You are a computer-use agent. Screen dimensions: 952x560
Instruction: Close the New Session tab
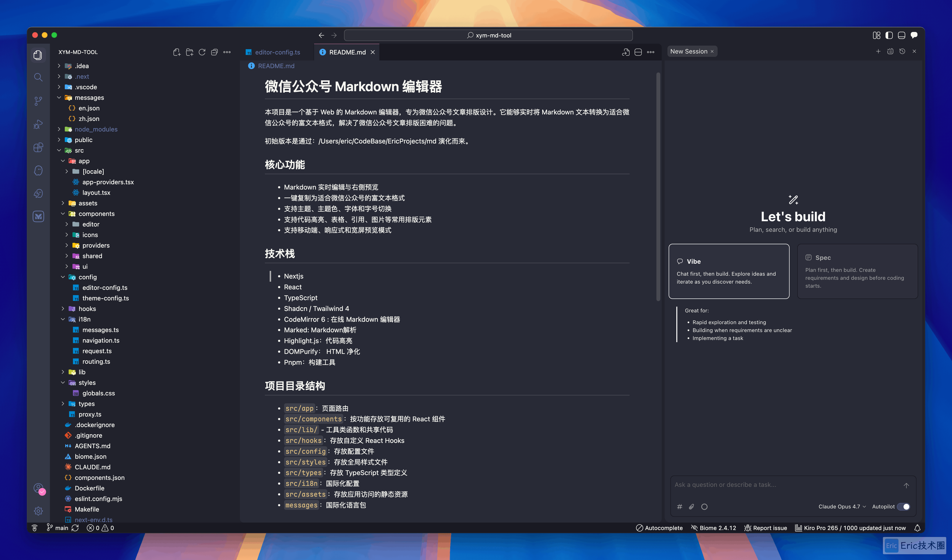(712, 51)
